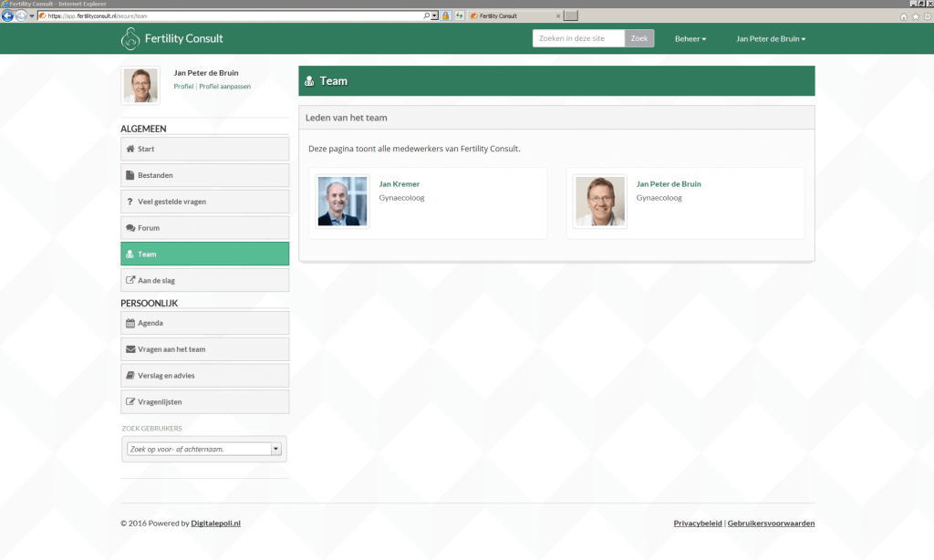Click the security padlock icon

click(x=445, y=16)
